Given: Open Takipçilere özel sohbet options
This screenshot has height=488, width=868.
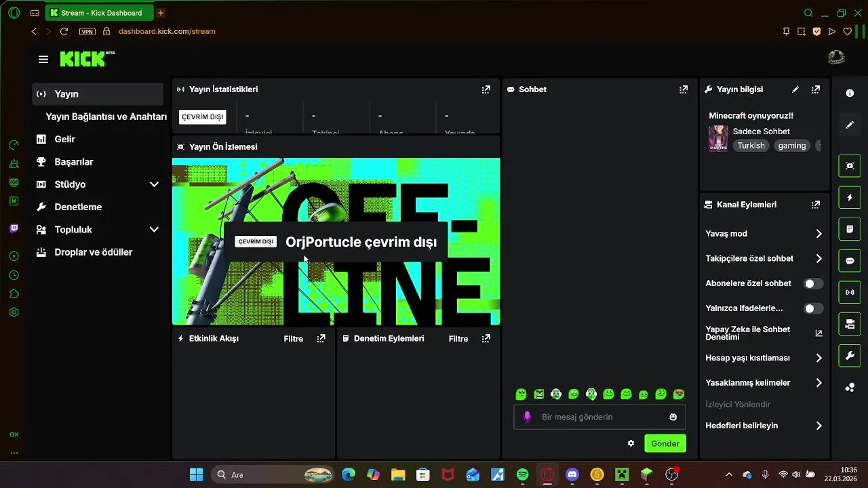Looking at the screenshot, I should [x=764, y=258].
